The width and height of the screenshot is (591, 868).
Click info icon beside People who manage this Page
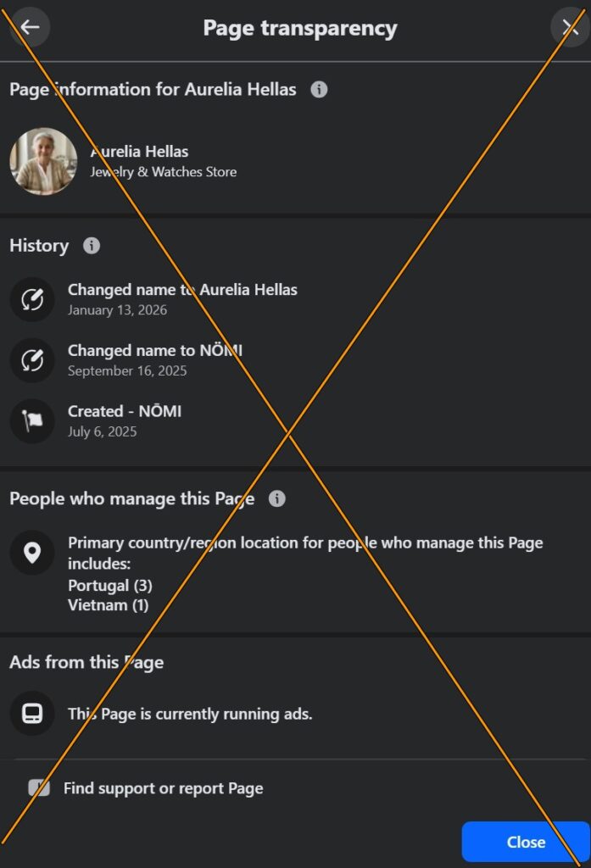[276, 498]
